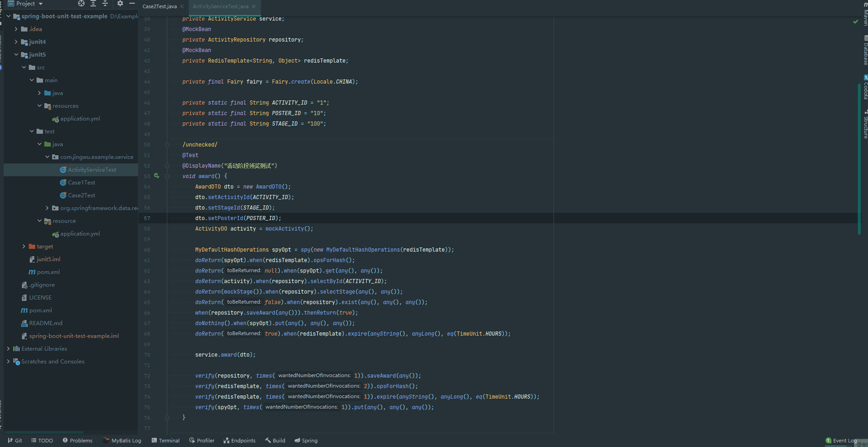Collapse the main folder
Viewport: 868px width, 447px height.
coord(32,80)
